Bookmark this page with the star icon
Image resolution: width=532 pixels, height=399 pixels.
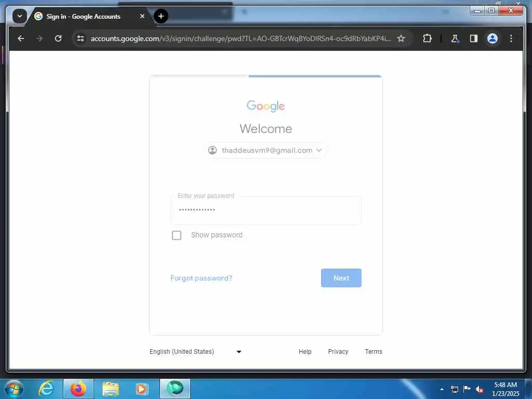(x=401, y=38)
